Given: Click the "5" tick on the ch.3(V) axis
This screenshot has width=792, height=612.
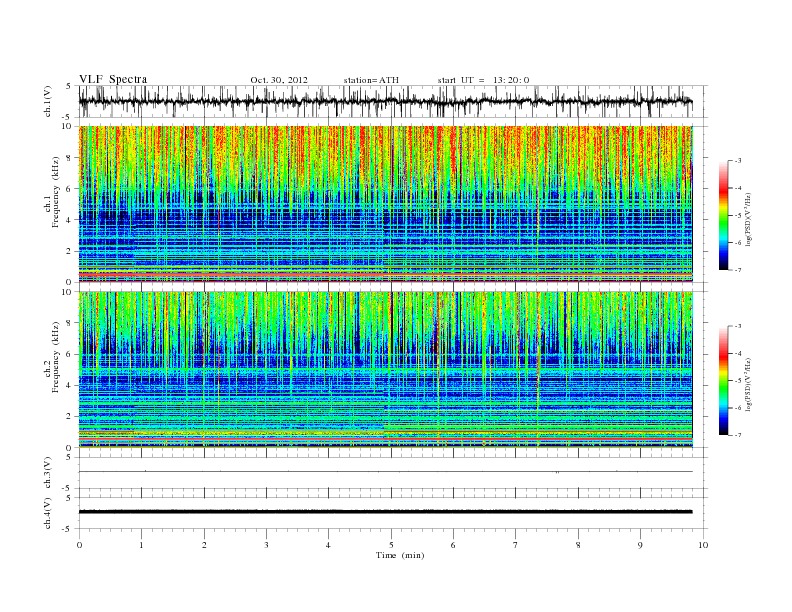Looking at the screenshot, I should [x=70, y=457].
